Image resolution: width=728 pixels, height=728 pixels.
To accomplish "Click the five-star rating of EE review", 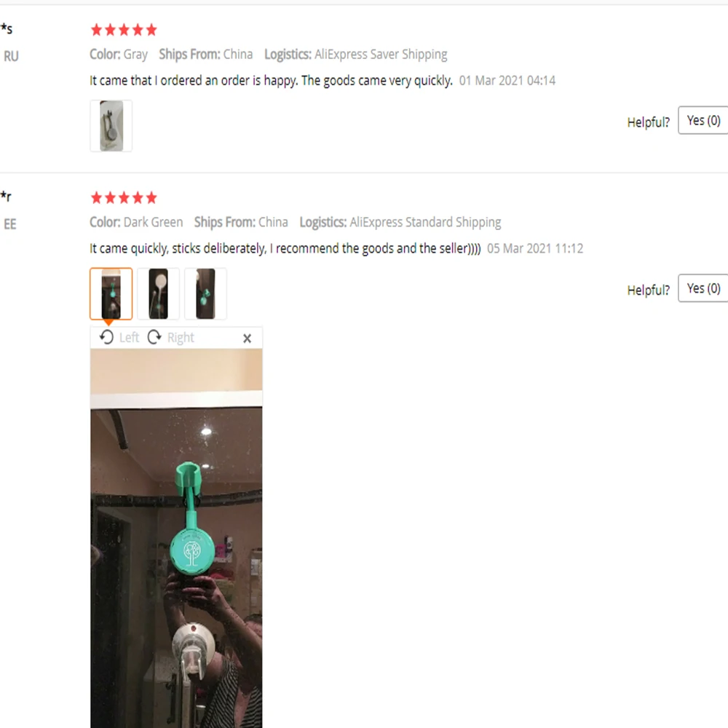I will 124,198.
